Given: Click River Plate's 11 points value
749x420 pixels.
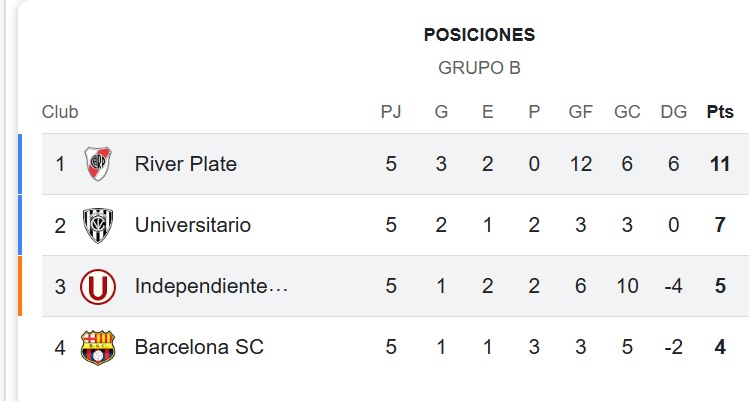Looking at the screenshot, I should (x=720, y=163).
